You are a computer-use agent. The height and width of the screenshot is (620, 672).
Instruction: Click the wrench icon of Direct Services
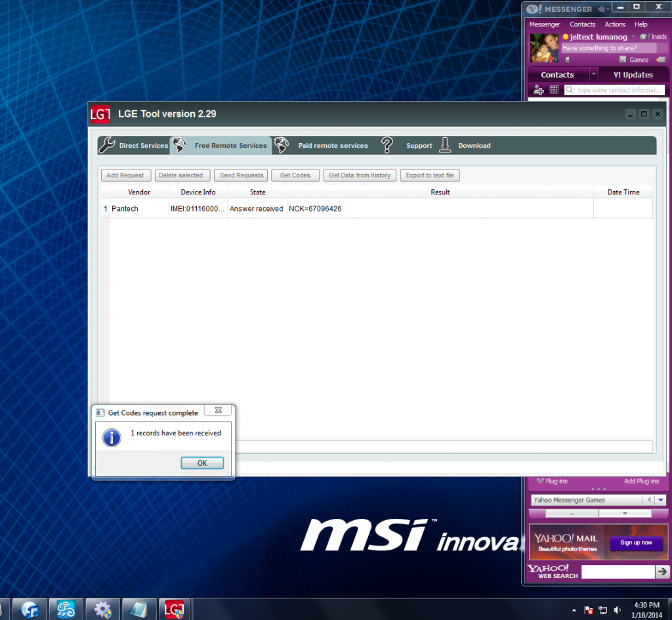[x=107, y=145]
